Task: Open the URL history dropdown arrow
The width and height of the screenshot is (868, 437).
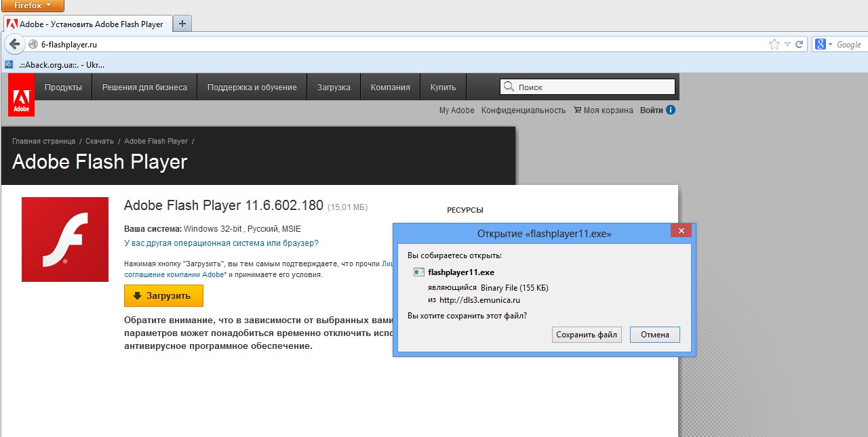Action: [787, 44]
